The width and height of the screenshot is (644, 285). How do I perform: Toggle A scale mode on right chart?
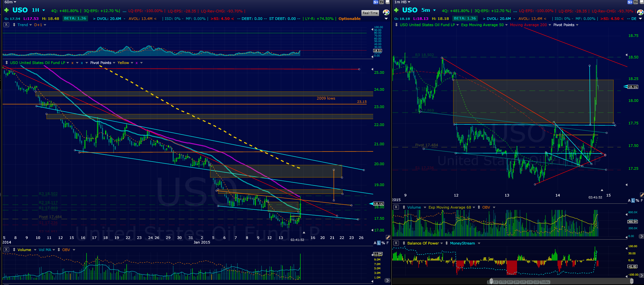point(629,200)
